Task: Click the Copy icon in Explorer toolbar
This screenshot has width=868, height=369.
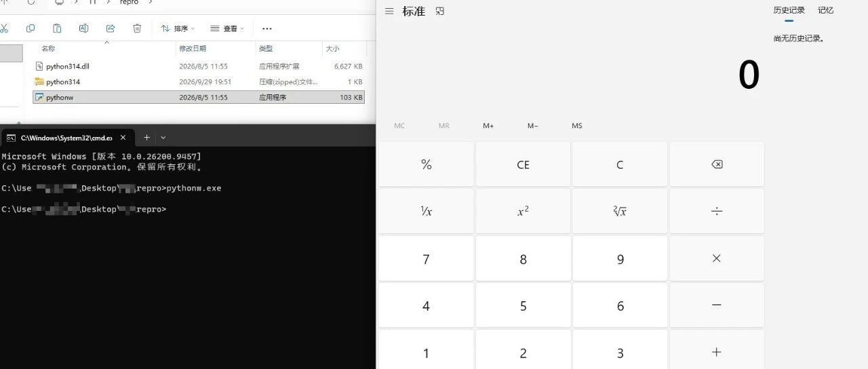Action: [x=31, y=28]
